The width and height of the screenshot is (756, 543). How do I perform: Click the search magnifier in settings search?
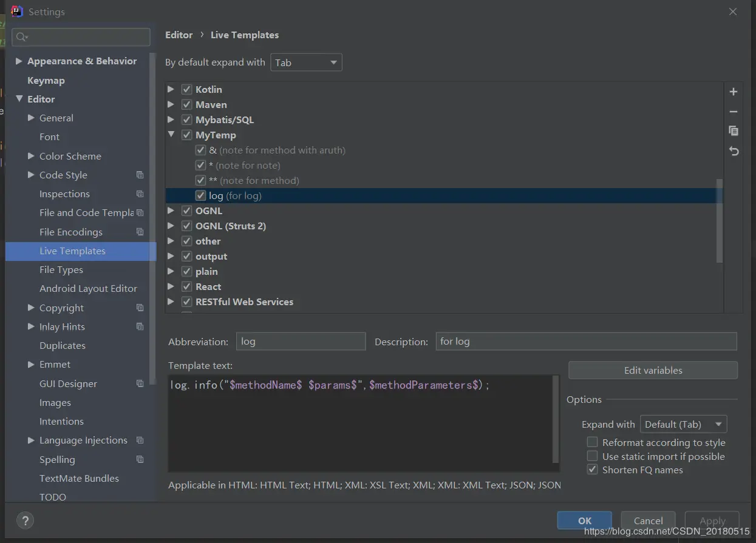coord(22,37)
